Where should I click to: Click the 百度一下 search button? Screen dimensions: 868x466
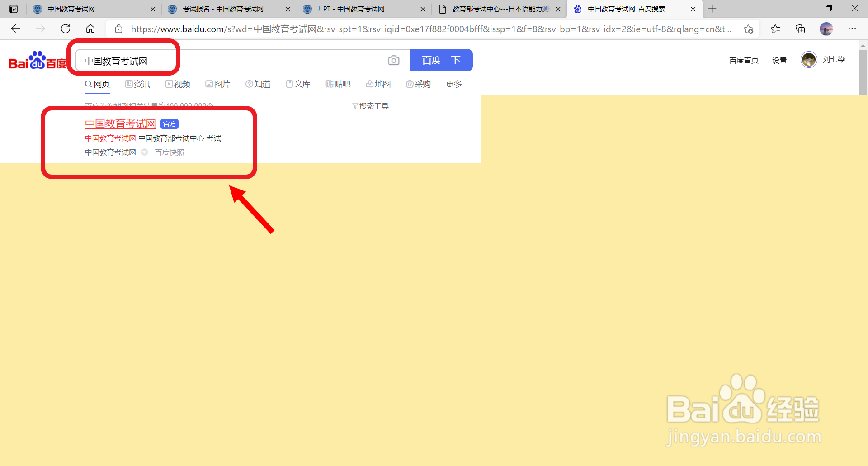click(x=441, y=60)
